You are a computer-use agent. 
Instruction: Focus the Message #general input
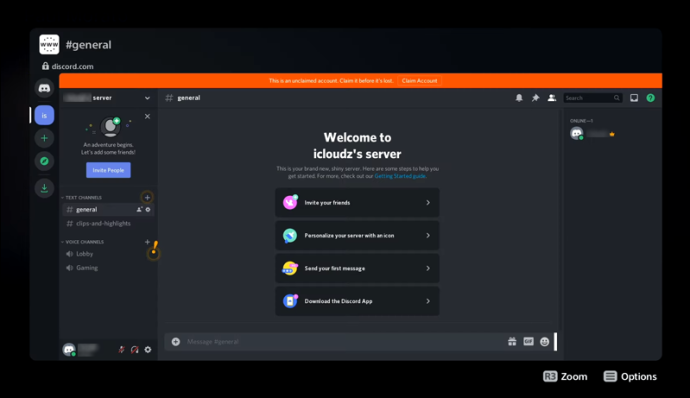tap(343, 342)
